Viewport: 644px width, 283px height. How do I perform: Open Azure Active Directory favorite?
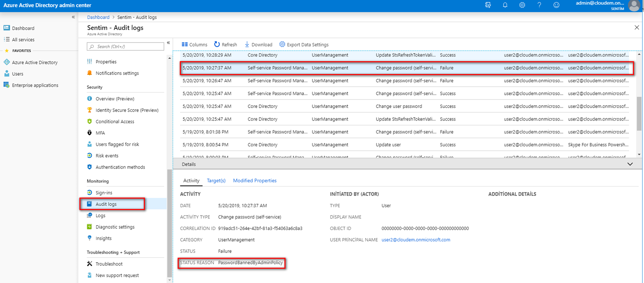coord(35,62)
